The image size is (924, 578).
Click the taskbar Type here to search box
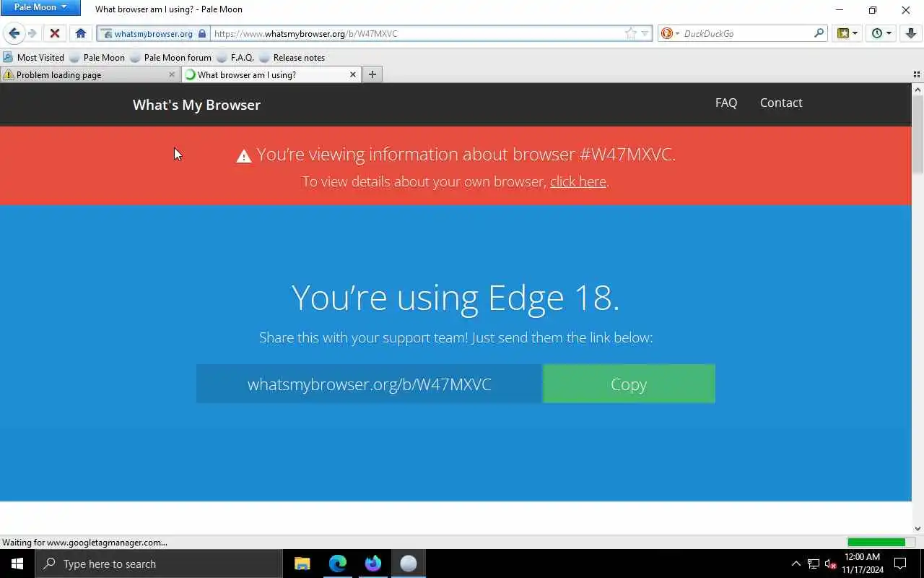click(159, 564)
